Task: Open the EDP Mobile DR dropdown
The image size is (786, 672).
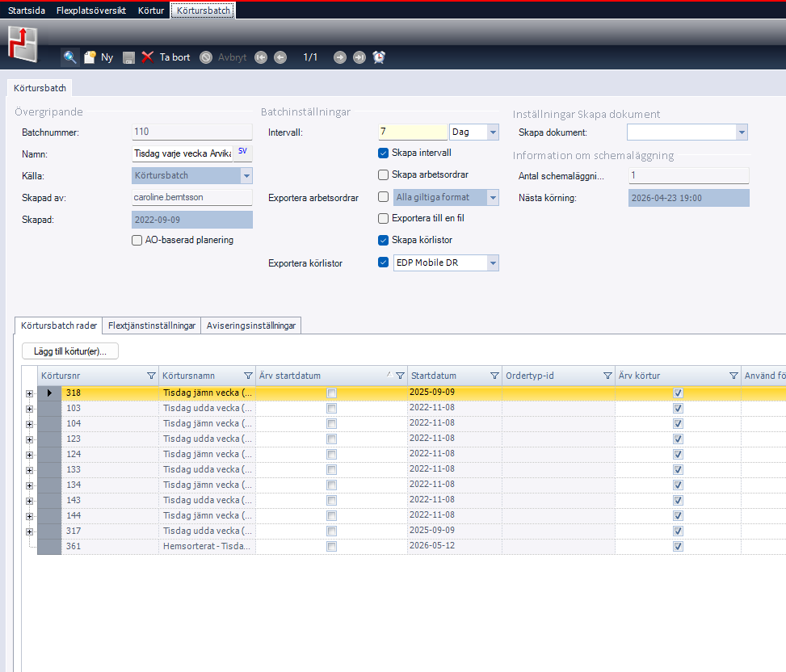Action: pos(493,262)
